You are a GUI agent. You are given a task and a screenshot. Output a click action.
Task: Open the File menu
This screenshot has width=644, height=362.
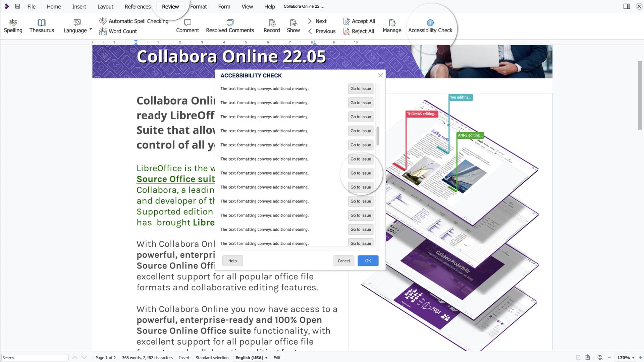pos(32,6)
